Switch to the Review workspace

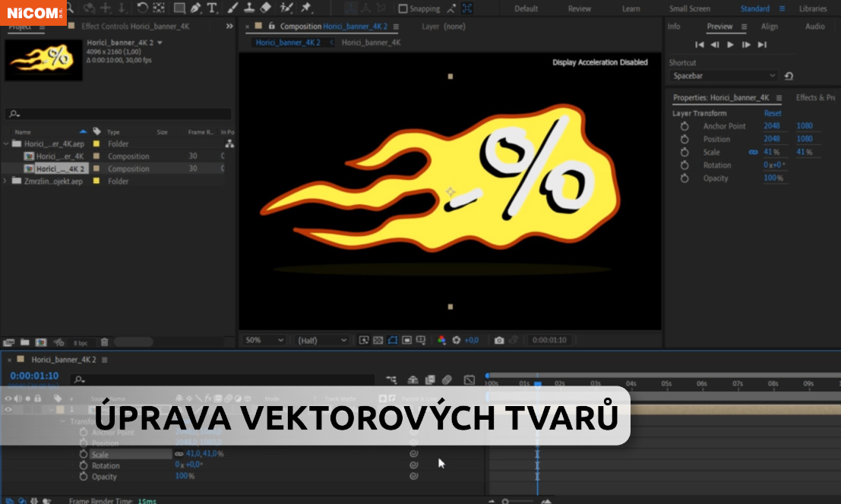[579, 8]
